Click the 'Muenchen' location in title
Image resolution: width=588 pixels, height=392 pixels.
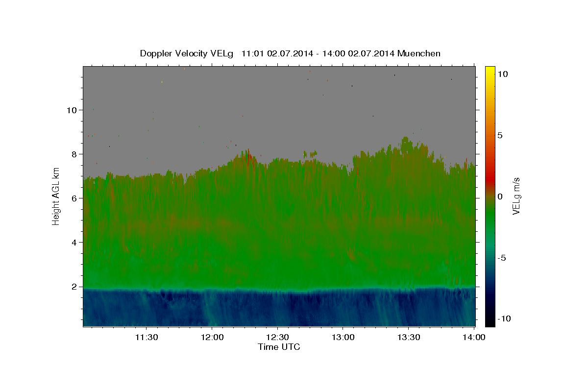[419, 53]
